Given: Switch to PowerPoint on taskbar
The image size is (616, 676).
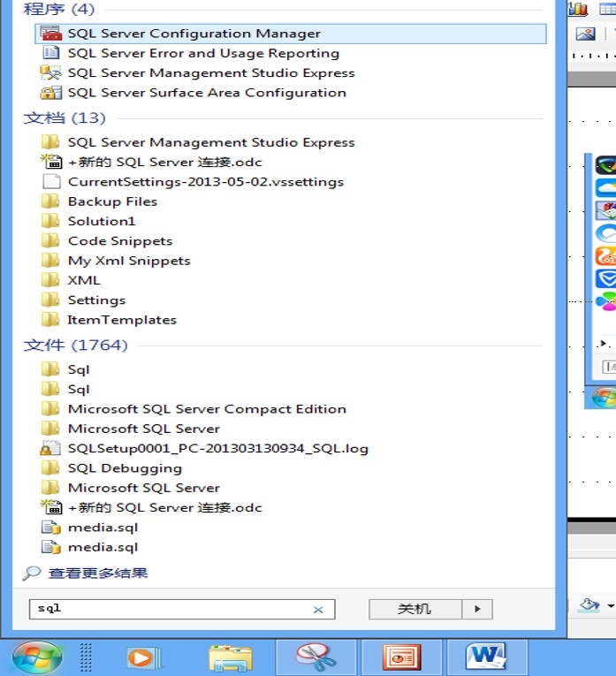Looking at the screenshot, I should click(401, 657).
